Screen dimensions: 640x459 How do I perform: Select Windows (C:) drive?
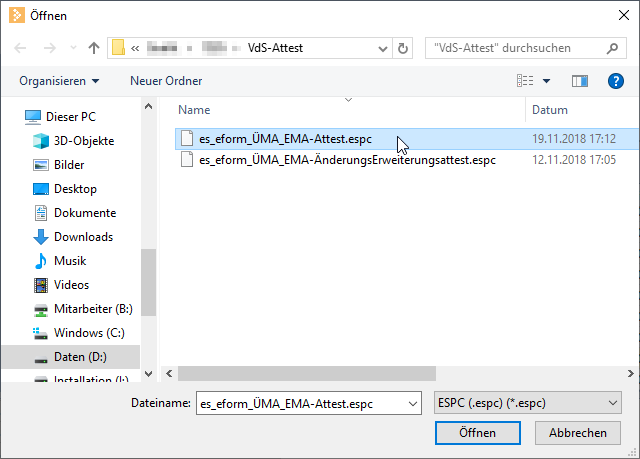(x=88, y=333)
